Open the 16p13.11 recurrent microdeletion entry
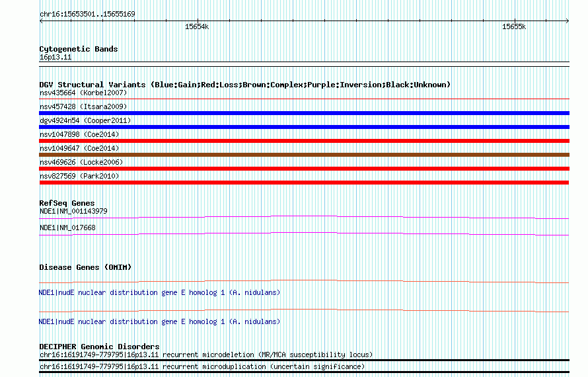Screen dimensions: 588x377 point(206,355)
